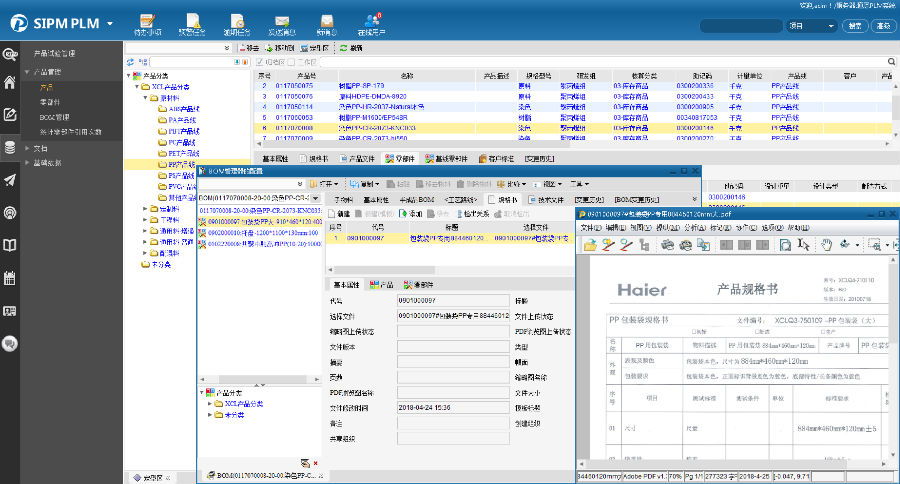Expand the SIPM PLM dropdown arrow

pyautogui.click(x=109, y=23)
